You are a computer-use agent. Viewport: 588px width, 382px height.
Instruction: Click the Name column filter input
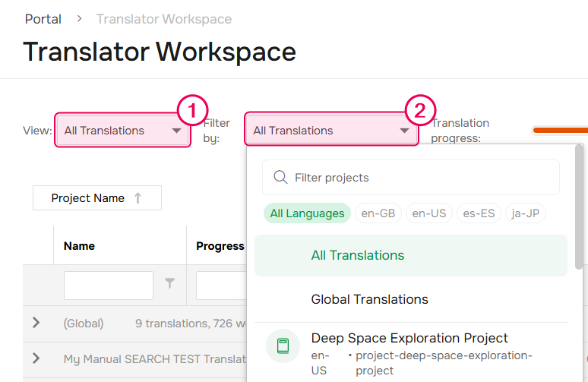click(109, 286)
